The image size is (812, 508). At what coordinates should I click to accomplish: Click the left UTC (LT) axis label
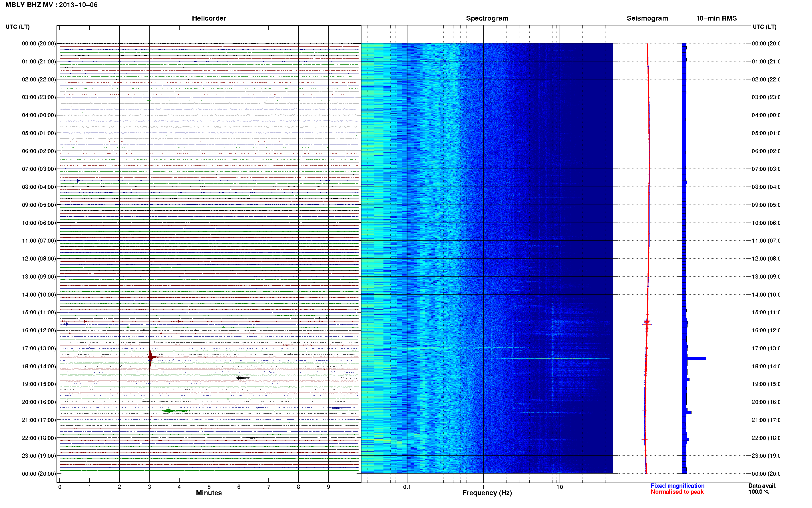pyautogui.click(x=17, y=27)
